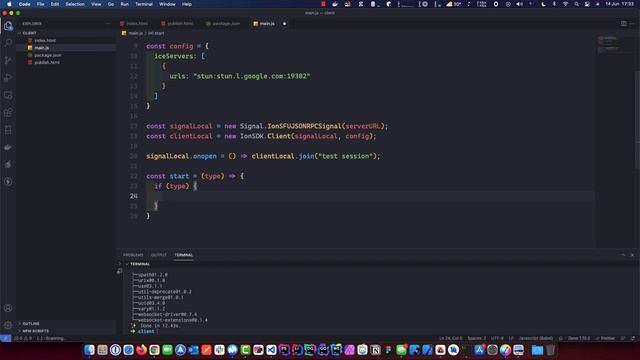This screenshot has height=360, width=640.
Task: Open the Manage gear menu
Action: pyautogui.click(x=8, y=325)
